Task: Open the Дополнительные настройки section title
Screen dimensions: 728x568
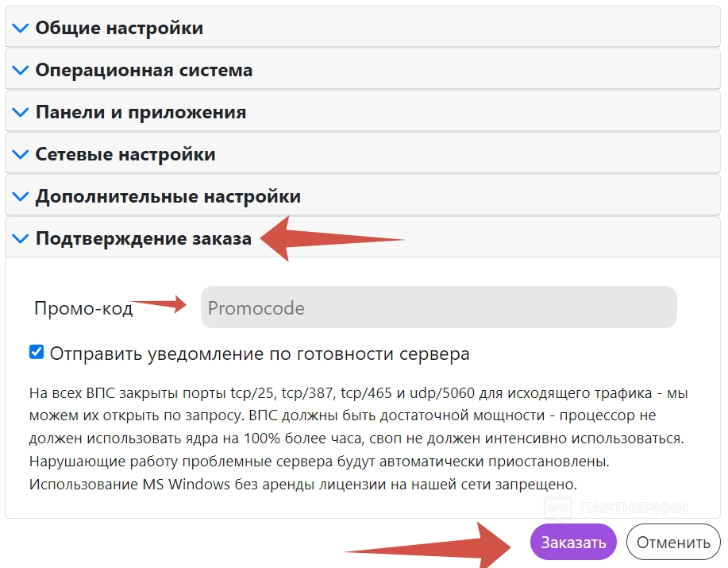Action: pos(168,196)
